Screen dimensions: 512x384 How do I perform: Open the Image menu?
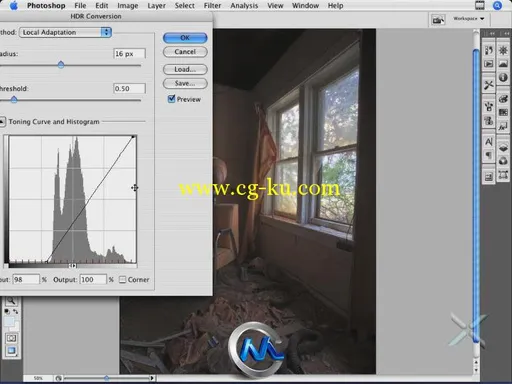click(128, 6)
